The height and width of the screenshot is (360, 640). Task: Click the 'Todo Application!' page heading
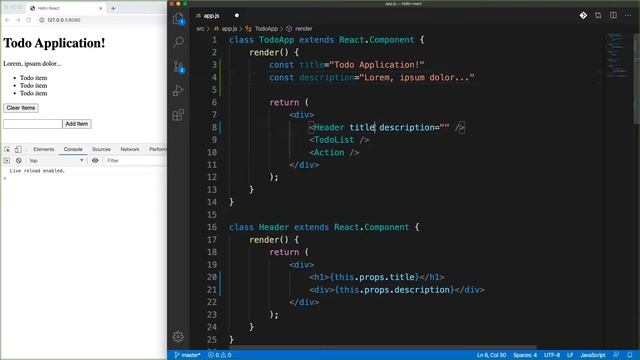point(54,43)
